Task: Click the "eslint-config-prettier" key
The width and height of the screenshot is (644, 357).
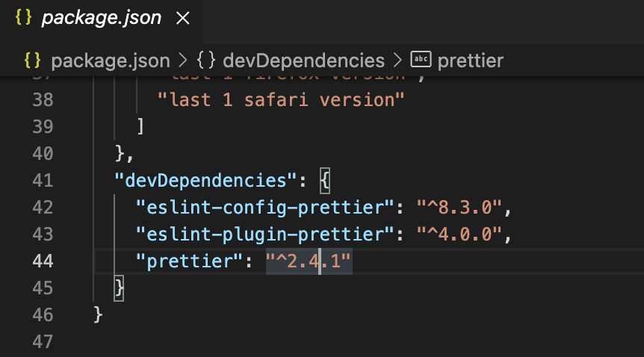Action: coord(265,208)
